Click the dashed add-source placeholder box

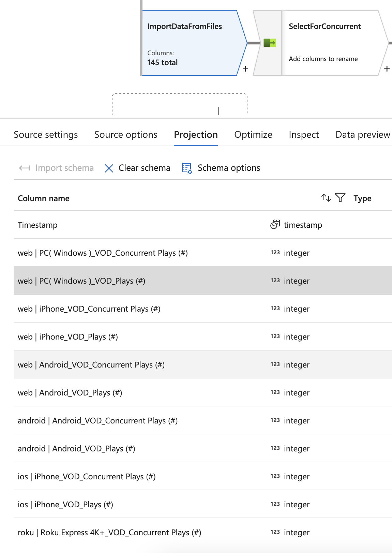pyautogui.click(x=179, y=104)
